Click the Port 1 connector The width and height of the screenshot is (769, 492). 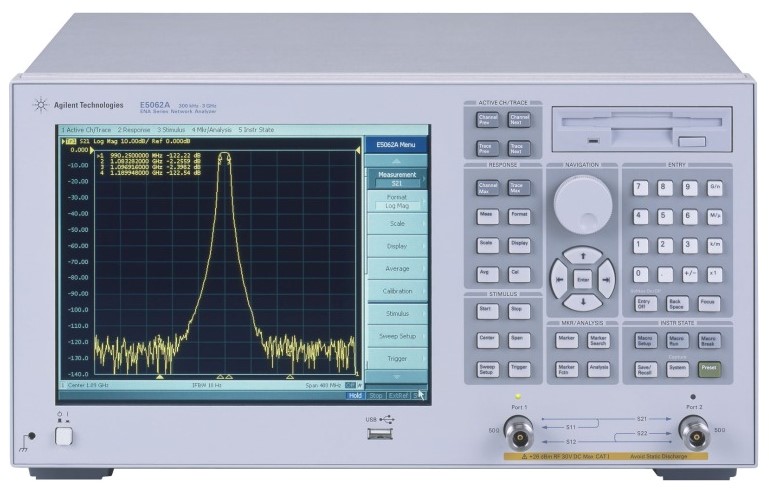pos(519,432)
